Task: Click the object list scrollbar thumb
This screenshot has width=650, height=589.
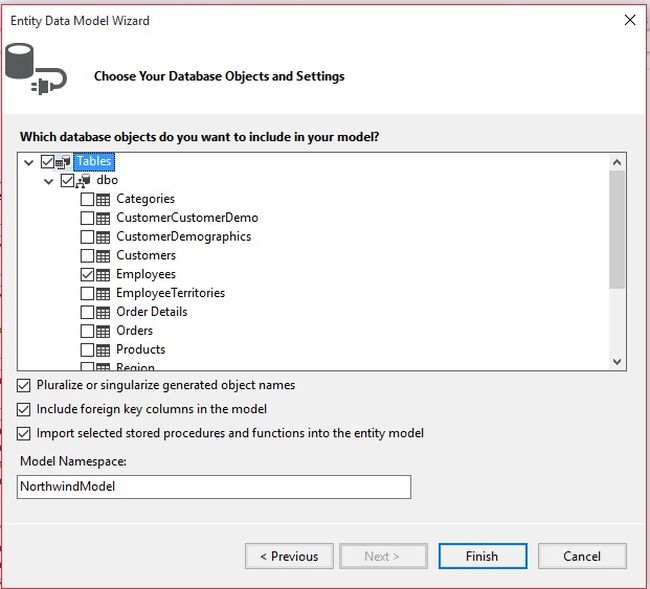Action: 617,230
